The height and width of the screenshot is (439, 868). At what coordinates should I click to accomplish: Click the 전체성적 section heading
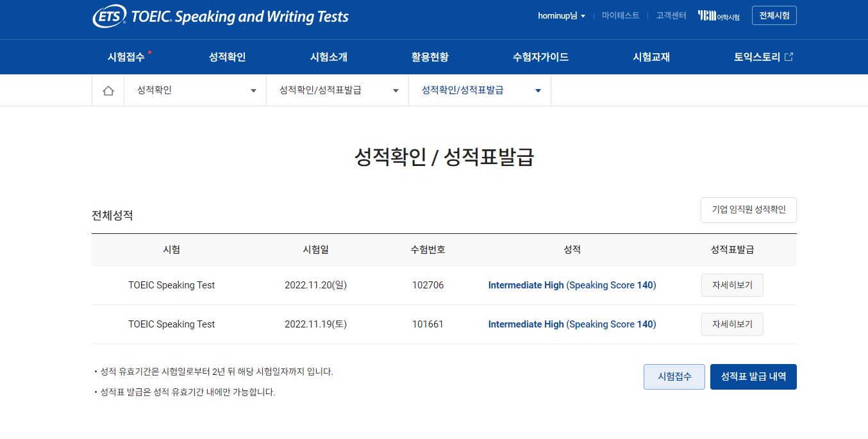coord(112,215)
